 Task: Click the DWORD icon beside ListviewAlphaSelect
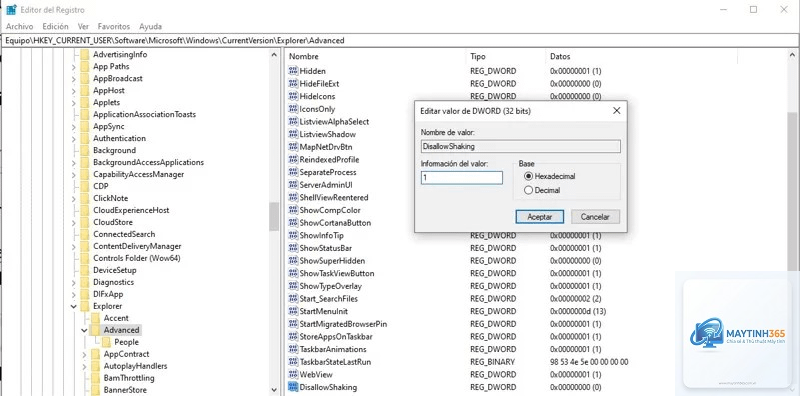pos(293,121)
